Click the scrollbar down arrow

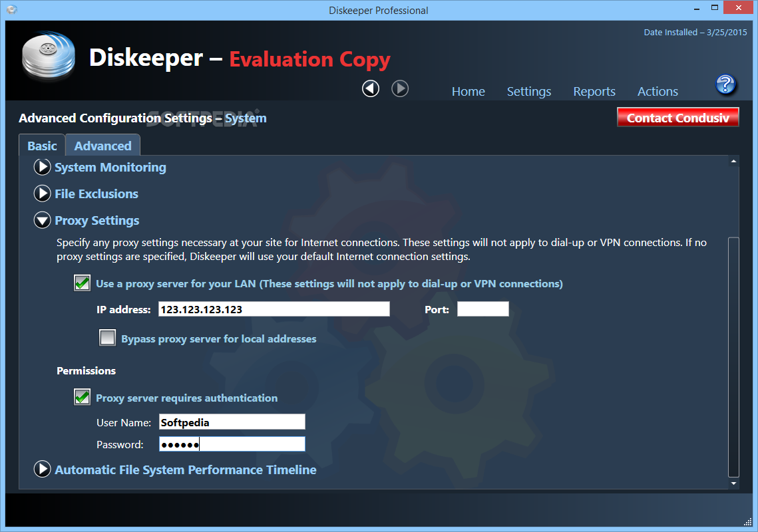coord(733,483)
